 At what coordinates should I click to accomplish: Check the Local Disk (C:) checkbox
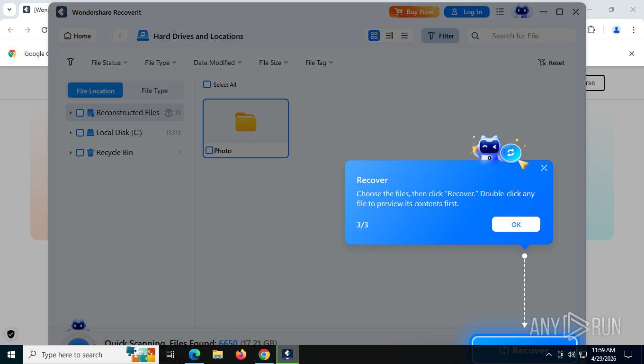pos(80,133)
